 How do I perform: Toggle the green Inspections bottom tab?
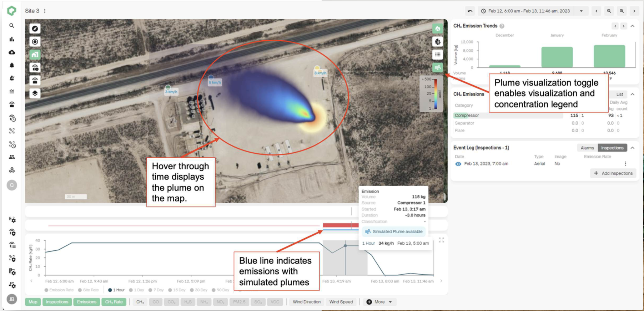57,302
